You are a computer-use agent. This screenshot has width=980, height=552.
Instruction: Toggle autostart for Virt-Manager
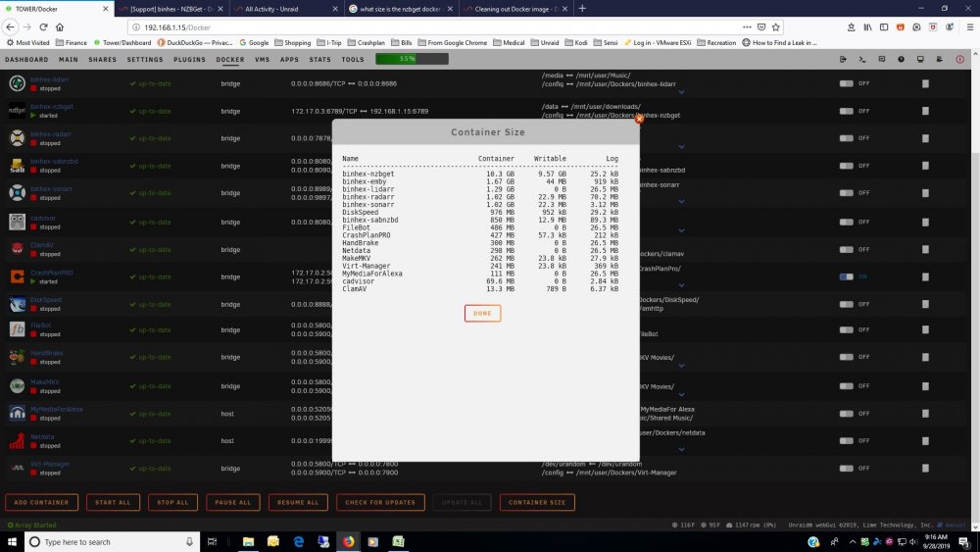847,468
